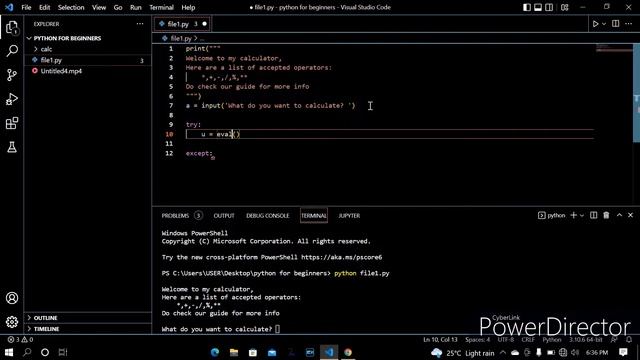Click the editor minimap

(614, 48)
